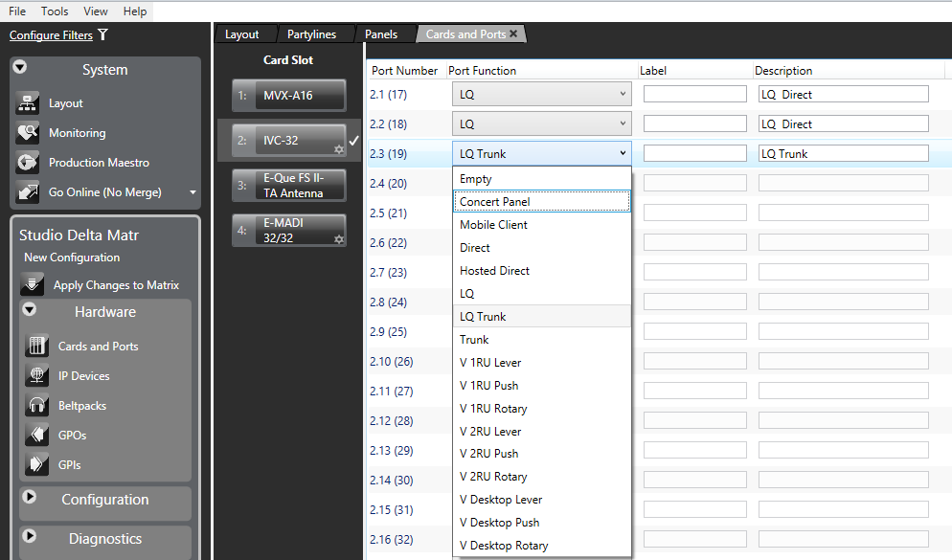Click the Beltpacks headset icon
This screenshot has height=560, width=952.
tap(38, 406)
